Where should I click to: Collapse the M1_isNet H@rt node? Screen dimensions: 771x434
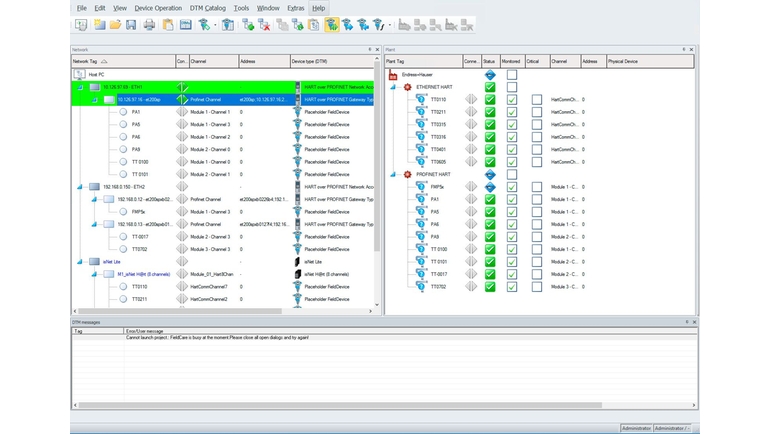tap(94, 274)
